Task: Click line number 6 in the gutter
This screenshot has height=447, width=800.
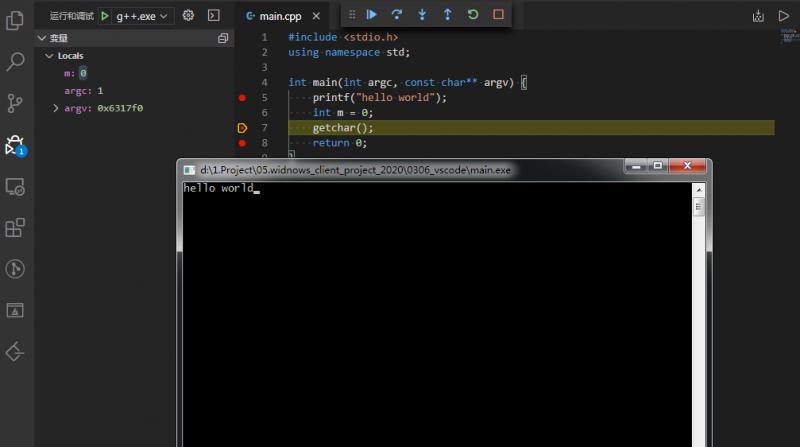Action: 264,113
